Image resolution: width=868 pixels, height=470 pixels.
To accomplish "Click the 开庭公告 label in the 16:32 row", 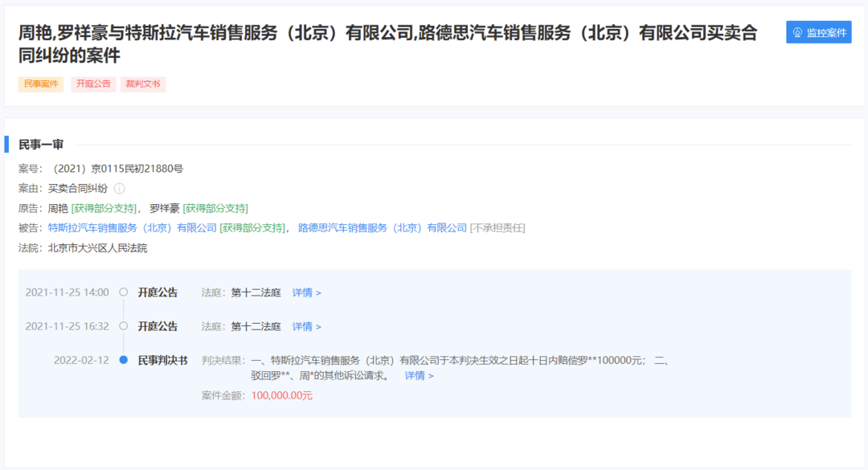I will (x=158, y=327).
